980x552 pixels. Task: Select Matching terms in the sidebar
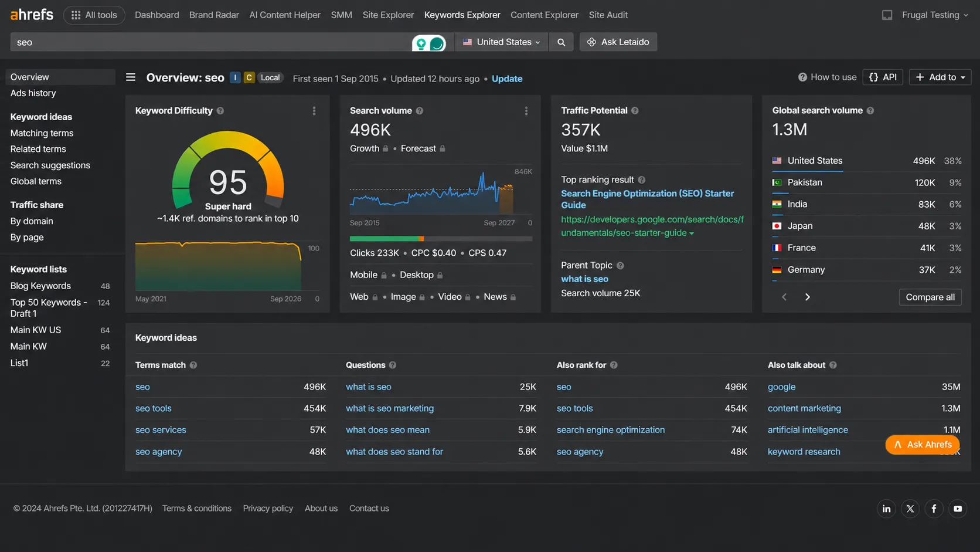[x=42, y=134]
